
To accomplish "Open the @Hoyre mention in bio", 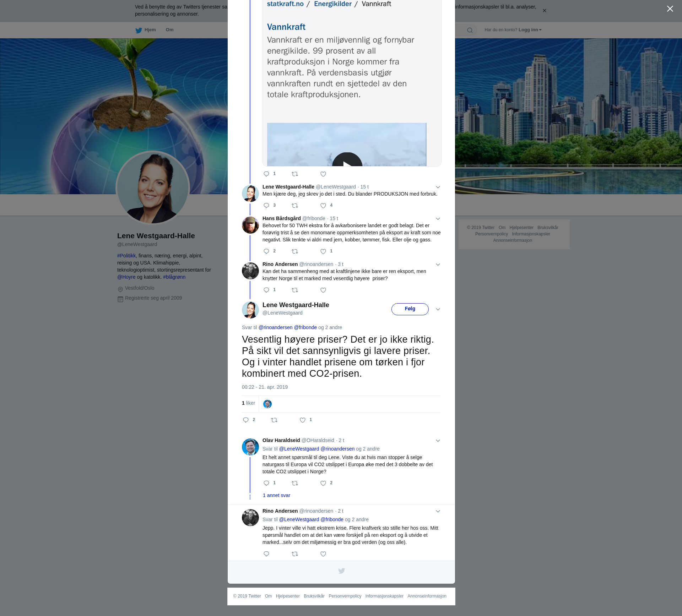I will [126, 277].
